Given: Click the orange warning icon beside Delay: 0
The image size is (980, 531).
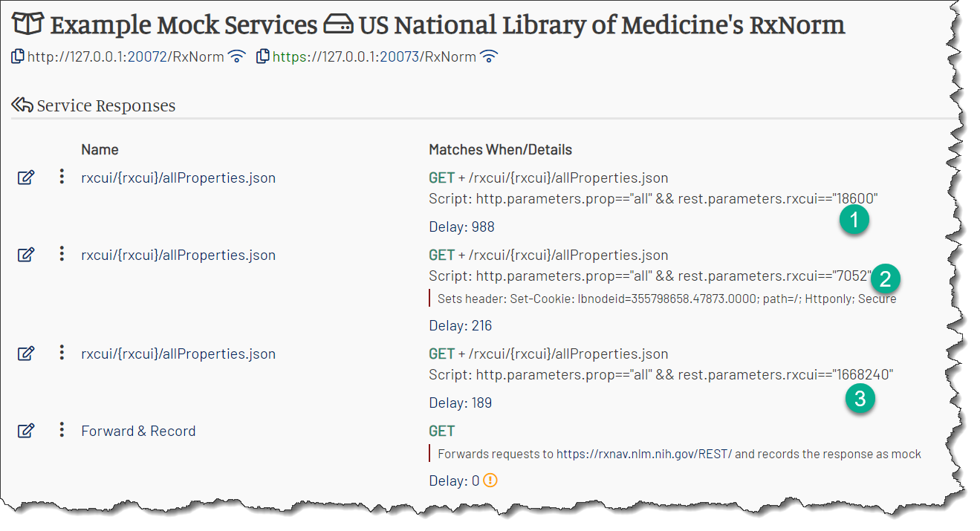Looking at the screenshot, I should [490, 480].
